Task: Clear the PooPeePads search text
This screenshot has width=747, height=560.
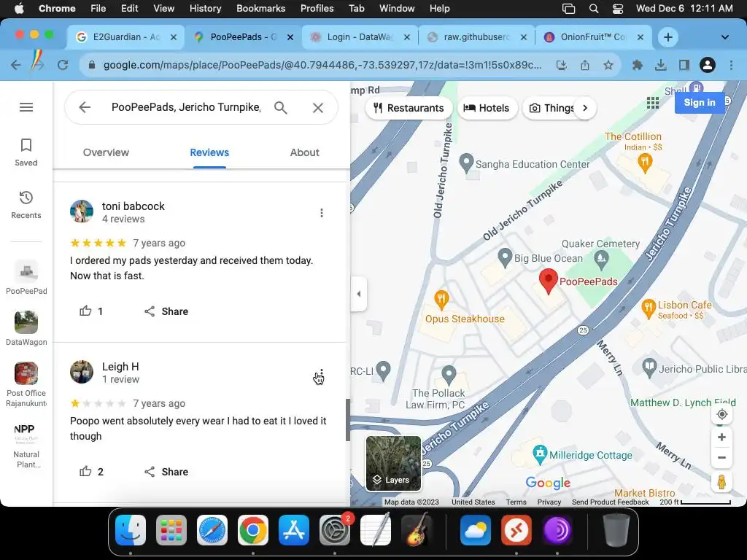Action: (318, 108)
